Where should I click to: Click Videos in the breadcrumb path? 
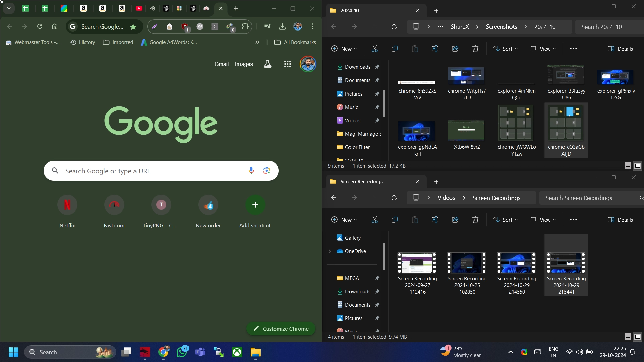tap(446, 198)
